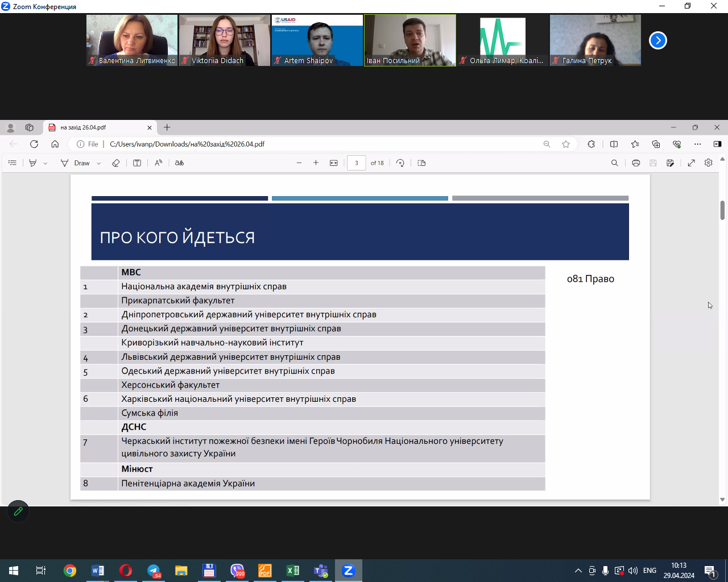Select the Erase tool in PDF toolbar
This screenshot has height=582, width=728.
point(115,163)
